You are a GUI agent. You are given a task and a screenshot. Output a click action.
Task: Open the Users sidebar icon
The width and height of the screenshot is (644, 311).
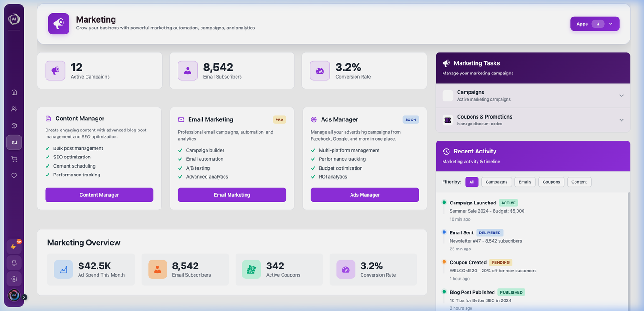click(x=14, y=109)
